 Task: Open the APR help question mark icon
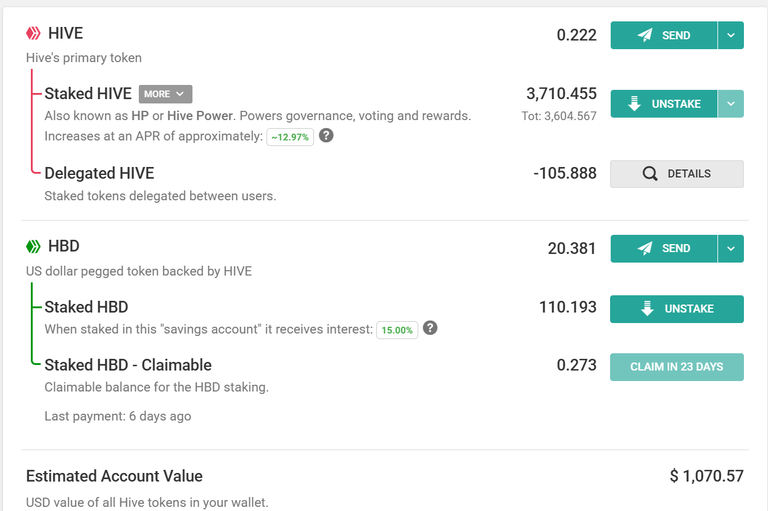(x=326, y=135)
